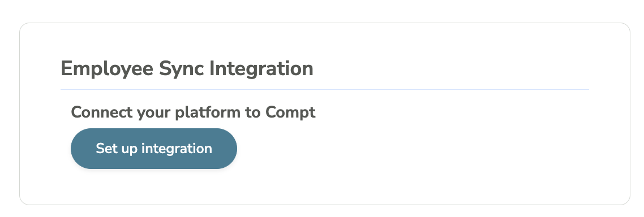
Task: Click the divider line under the heading
Action: coord(324,89)
